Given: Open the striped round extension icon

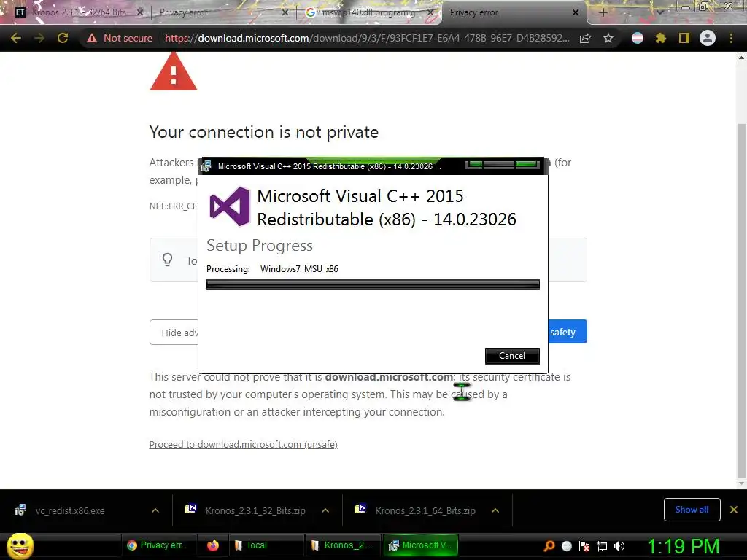Looking at the screenshot, I should coord(638,38).
